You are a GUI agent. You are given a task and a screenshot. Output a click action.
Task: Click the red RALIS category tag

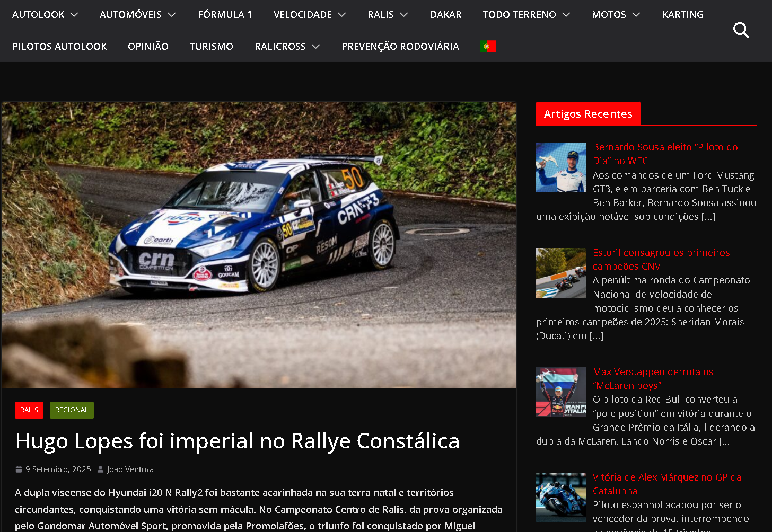(29, 410)
